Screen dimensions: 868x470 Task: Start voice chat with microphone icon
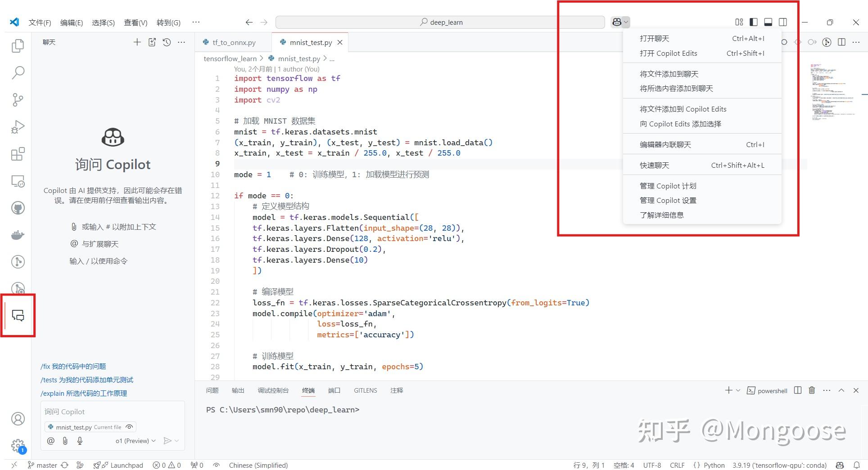(80, 441)
